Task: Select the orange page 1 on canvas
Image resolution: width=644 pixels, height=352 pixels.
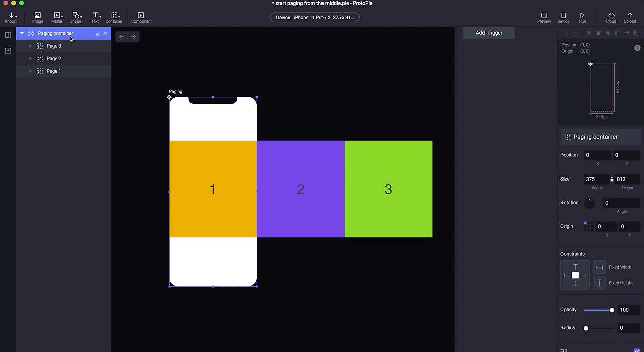Action: point(213,189)
